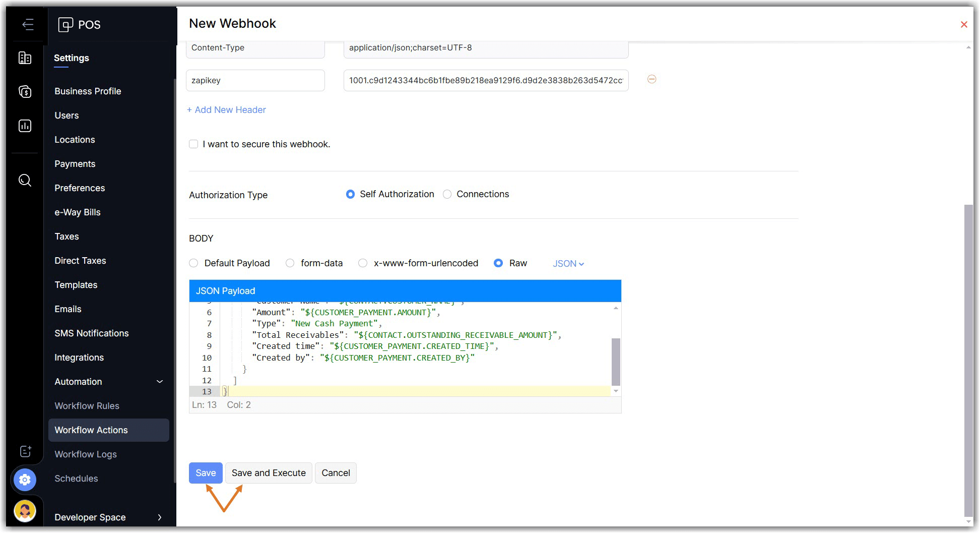Click the blue settings gear icon
Viewport: 980px width, 533px height.
(25, 480)
